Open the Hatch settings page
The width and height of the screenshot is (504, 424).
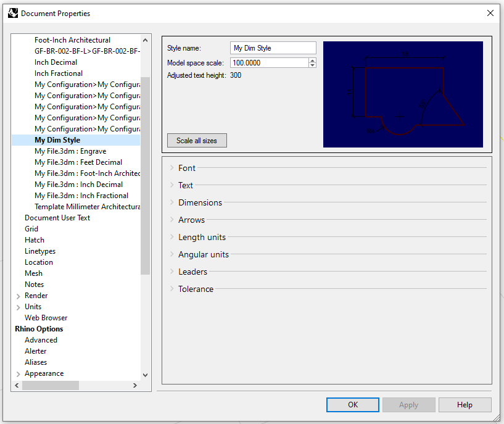(35, 240)
